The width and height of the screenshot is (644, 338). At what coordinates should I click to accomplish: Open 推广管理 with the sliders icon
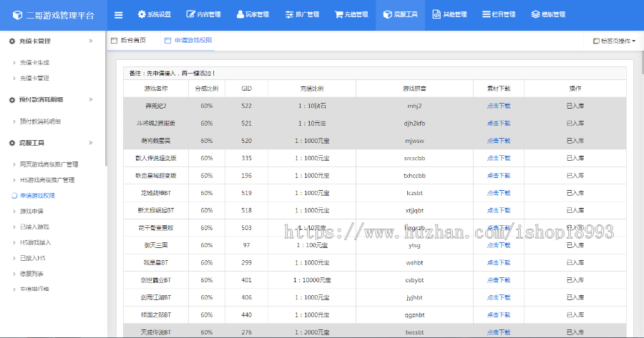tap(301, 14)
